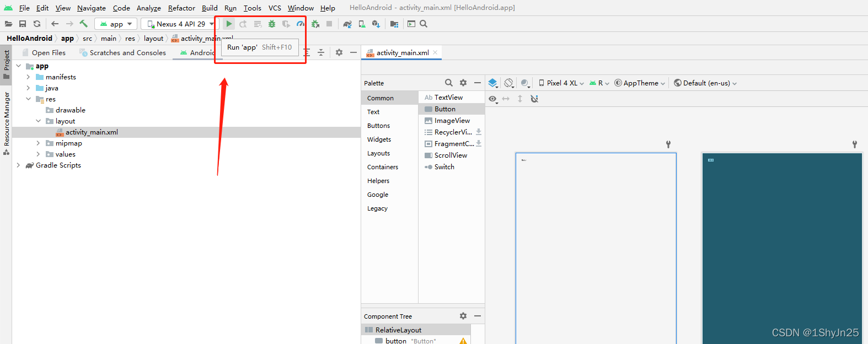The image size is (868, 344).
Task: Open the Project panel settings gear
Action: coord(339,52)
